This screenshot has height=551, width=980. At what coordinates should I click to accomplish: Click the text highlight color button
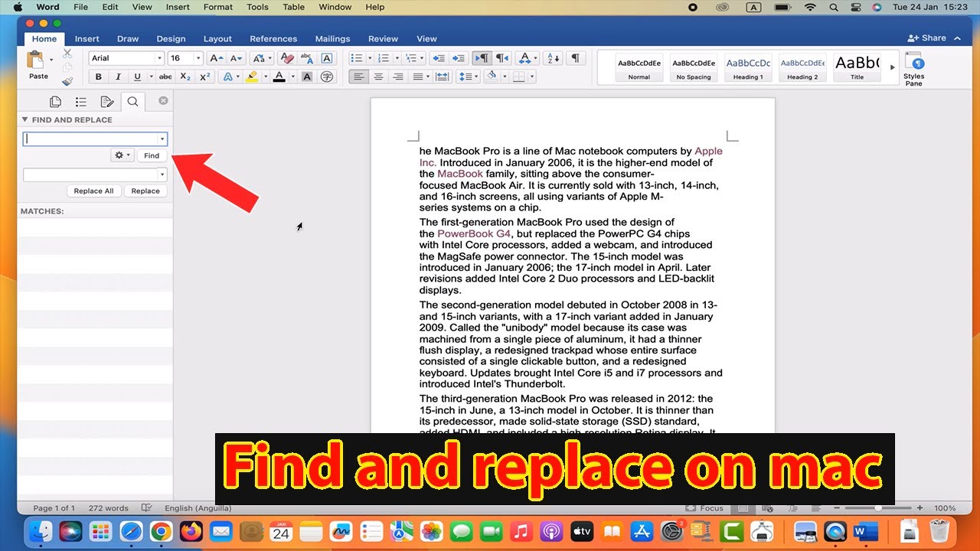(x=252, y=77)
